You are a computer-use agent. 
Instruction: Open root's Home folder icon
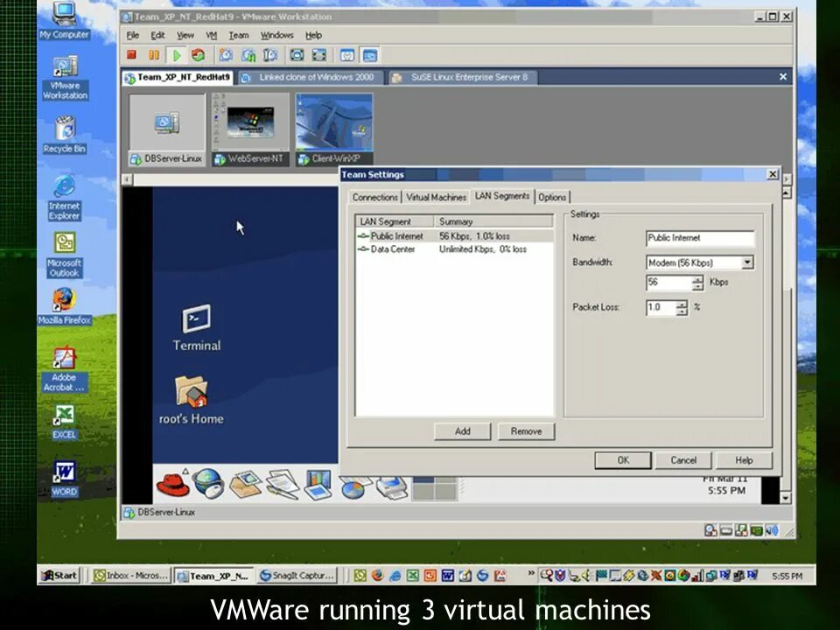point(192,400)
